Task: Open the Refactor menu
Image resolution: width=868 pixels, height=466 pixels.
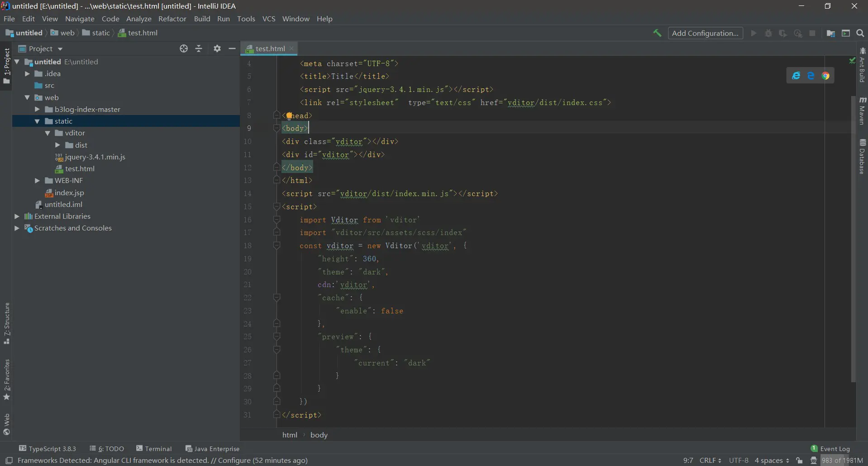Action: [172, 19]
